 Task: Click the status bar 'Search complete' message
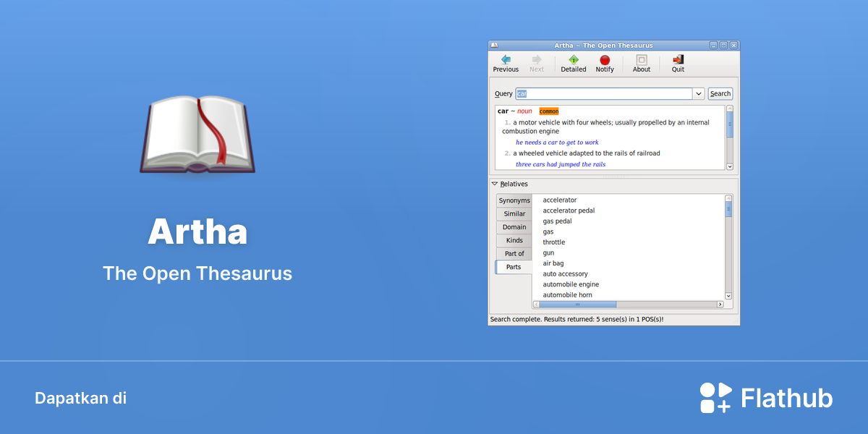point(576,319)
